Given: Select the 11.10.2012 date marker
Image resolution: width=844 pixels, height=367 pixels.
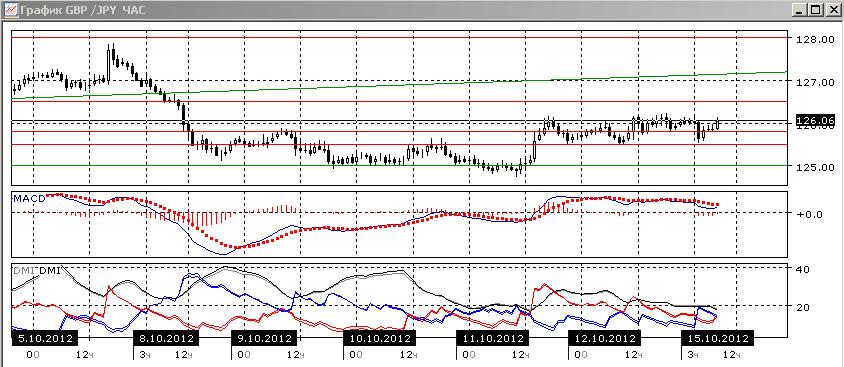Looking at the screenshot, I should pos(493,338).
